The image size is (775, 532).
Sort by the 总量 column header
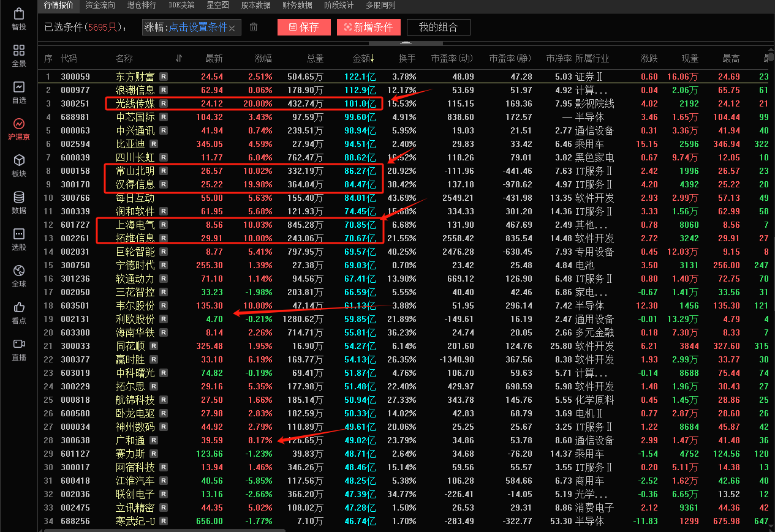tap(315, 58)
